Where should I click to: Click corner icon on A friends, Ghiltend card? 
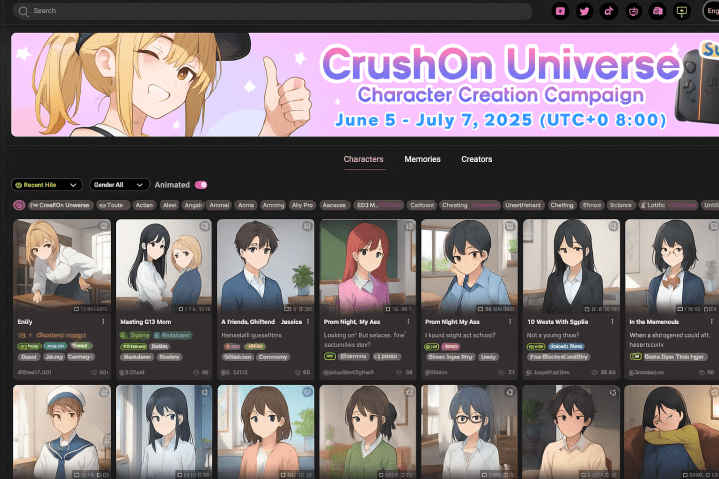[x=307, y=226]
